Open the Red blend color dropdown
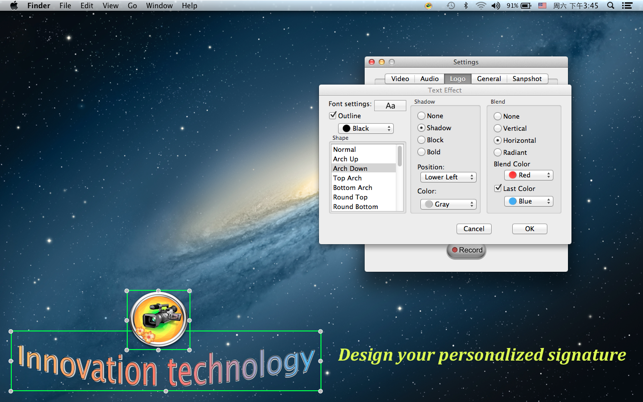Image resolution: width=643 pixels, height=402 pixels. click(529, 175)
